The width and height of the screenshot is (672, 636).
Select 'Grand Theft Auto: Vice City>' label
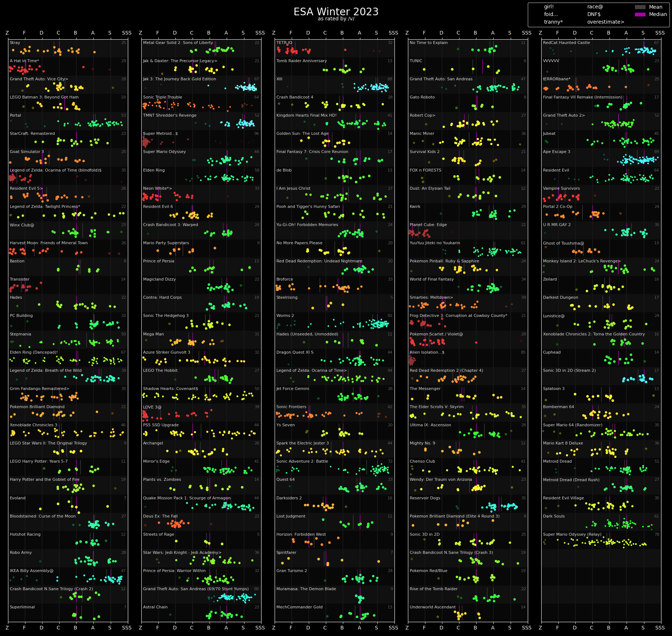39,79
